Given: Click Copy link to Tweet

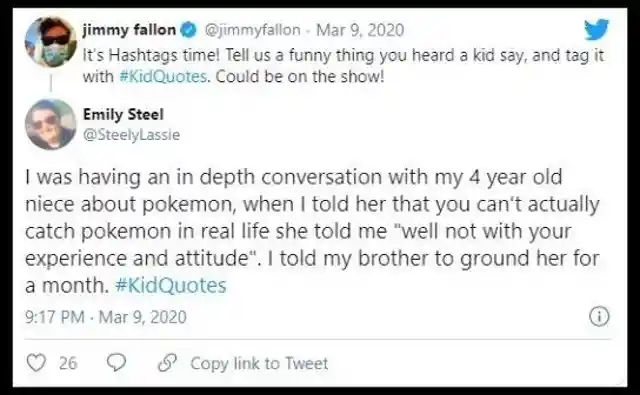Looking at the screenshot, I should (259, 363).
